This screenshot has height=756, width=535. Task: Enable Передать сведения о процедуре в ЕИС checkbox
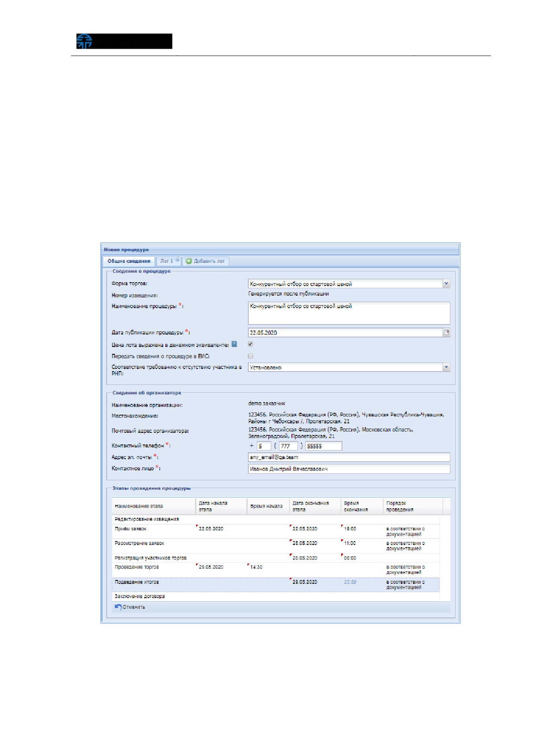tap(250, 356)
